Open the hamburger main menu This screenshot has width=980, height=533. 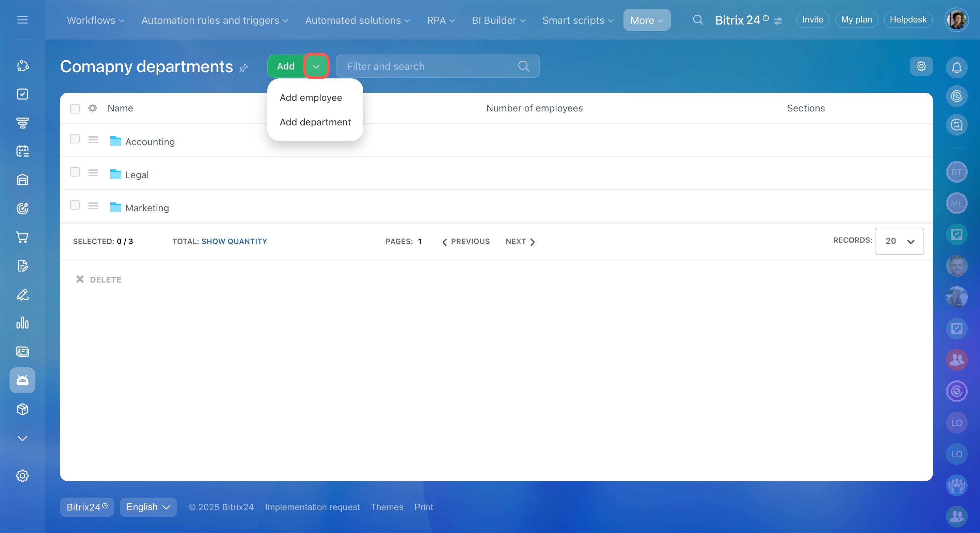click(22, 20)
